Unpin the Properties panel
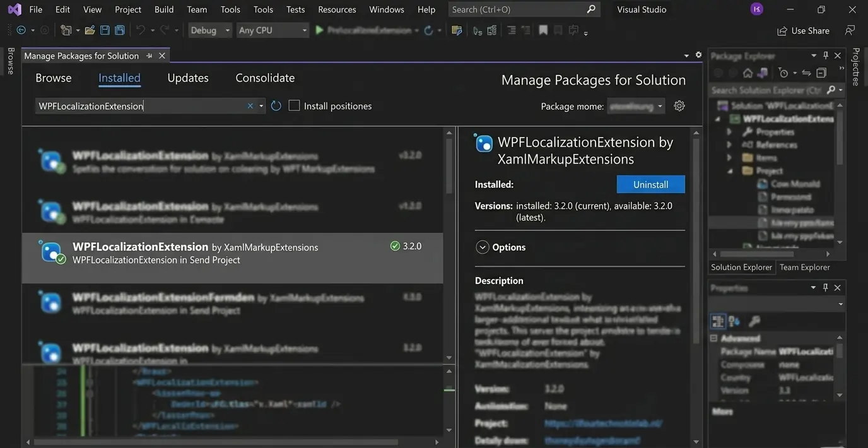This screenshot has height=448, width=868. click(825, 287)
